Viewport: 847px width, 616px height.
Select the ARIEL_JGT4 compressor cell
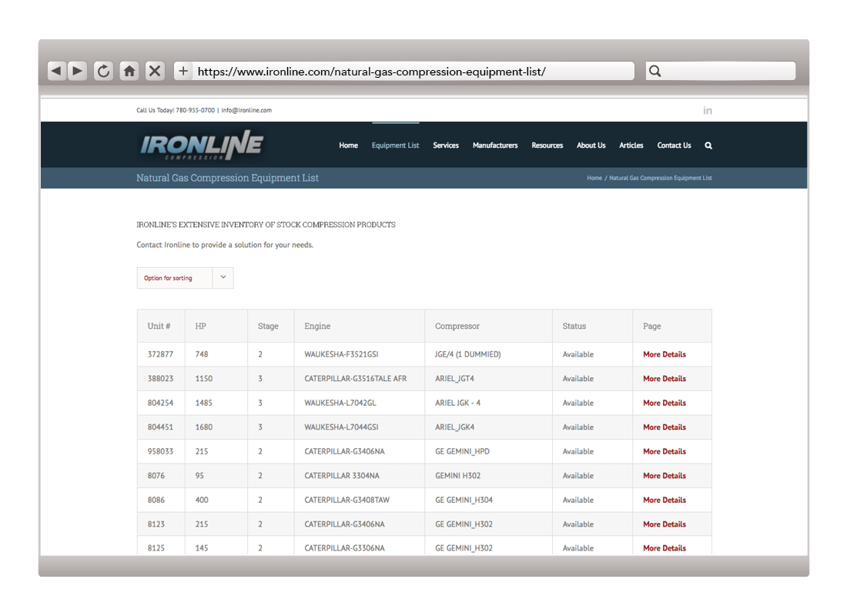pyautogui.click(x=488, y=379)
